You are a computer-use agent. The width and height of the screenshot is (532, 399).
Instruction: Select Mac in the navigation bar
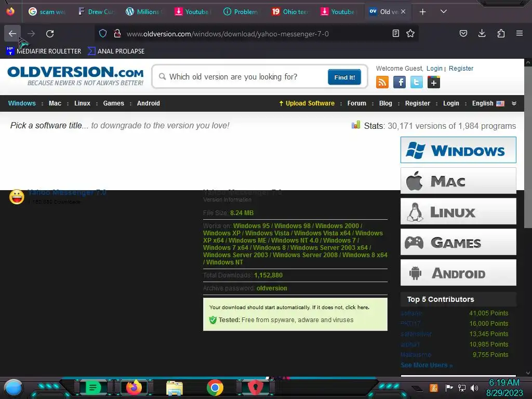[55, 103]
